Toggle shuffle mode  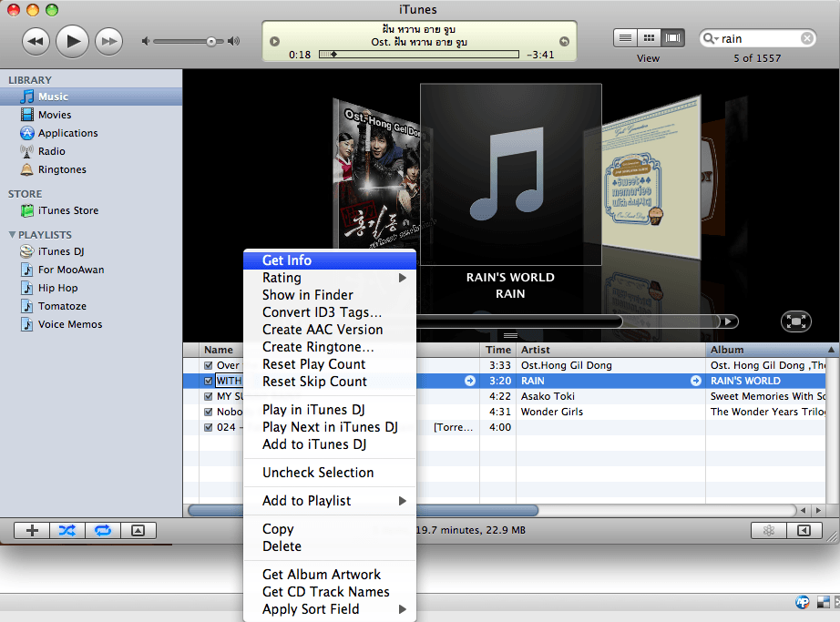[67, 530]
